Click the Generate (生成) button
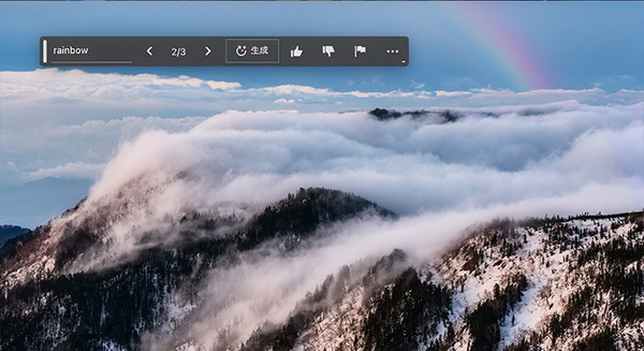Viewport: 644px width, 351px height. click(x=252, y=51)
